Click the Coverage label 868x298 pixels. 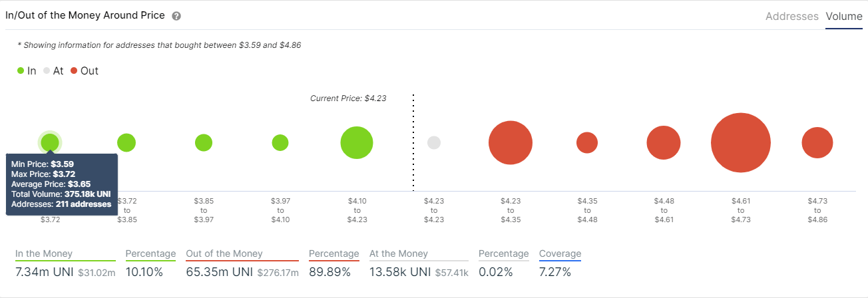[x=560, y=253]
